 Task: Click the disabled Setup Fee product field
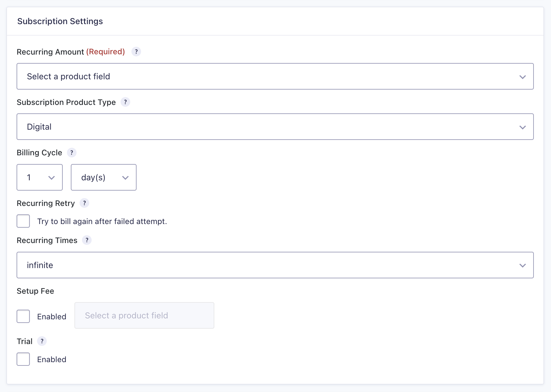click(x=144, y=315)
